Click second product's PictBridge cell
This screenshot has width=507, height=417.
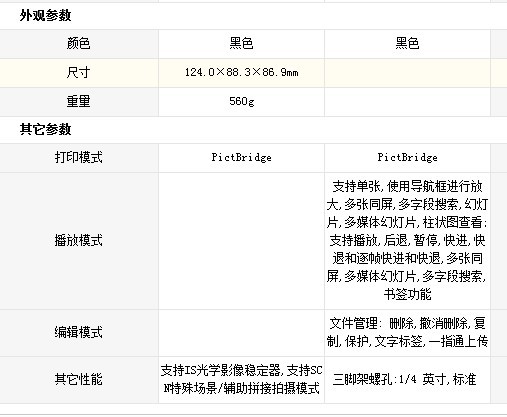[407, 157]
